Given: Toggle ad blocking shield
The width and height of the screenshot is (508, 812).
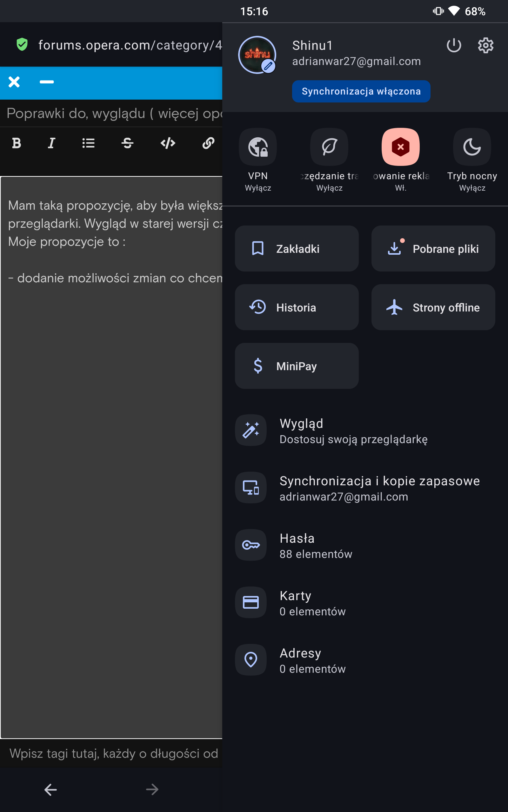Looking at the screenshot, I should coord(400,147).
